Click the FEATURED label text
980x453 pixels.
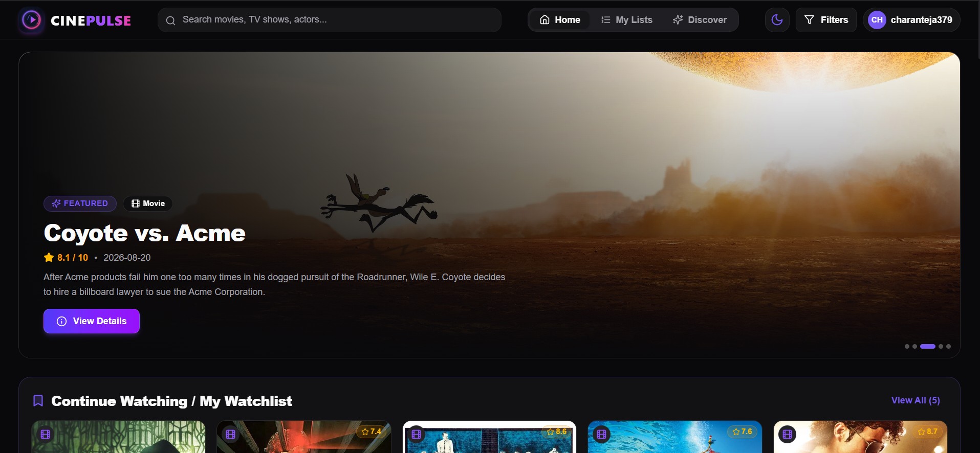(86, 203)
